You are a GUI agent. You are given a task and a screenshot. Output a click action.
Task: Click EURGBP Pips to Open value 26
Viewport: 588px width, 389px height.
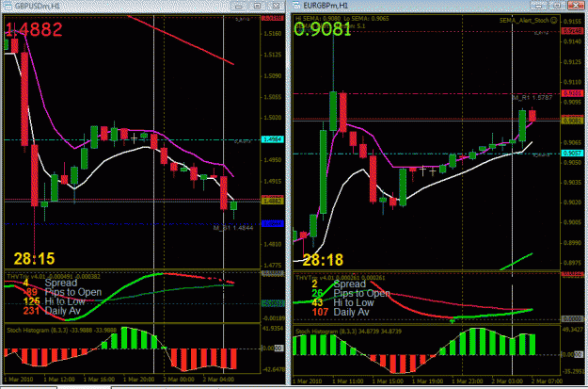(x=318, y=293)
